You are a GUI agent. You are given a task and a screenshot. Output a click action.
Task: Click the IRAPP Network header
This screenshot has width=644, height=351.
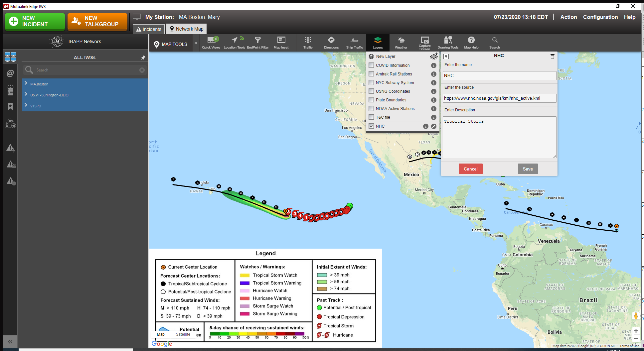[x=76, y=42]
